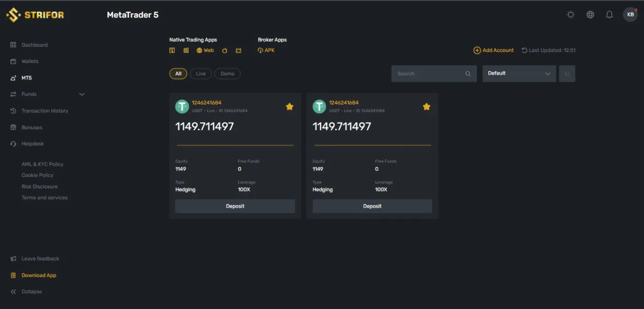Click the Broker Apps heading
Screen dimensions: 644x309
coord(272,40)
